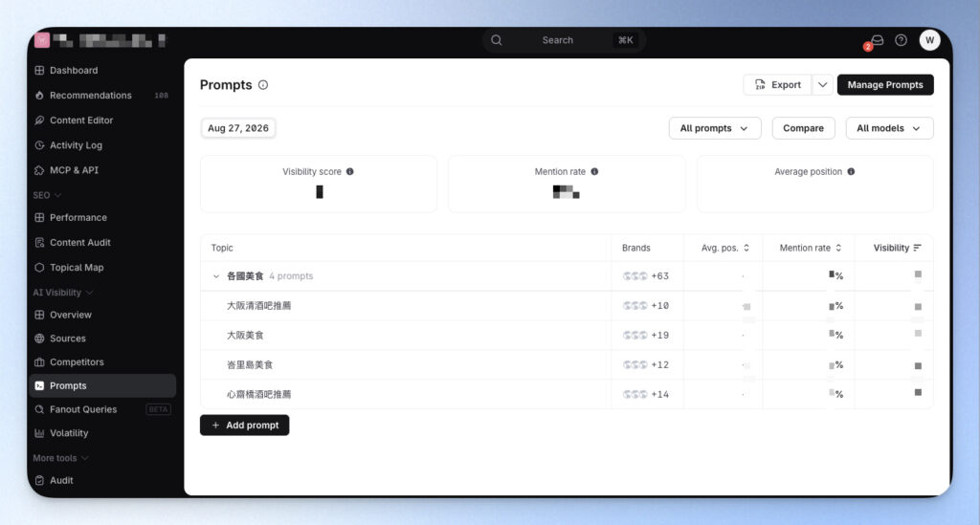
Task: Click the info icon beside Prompts title
Action: tap(263, 85)
